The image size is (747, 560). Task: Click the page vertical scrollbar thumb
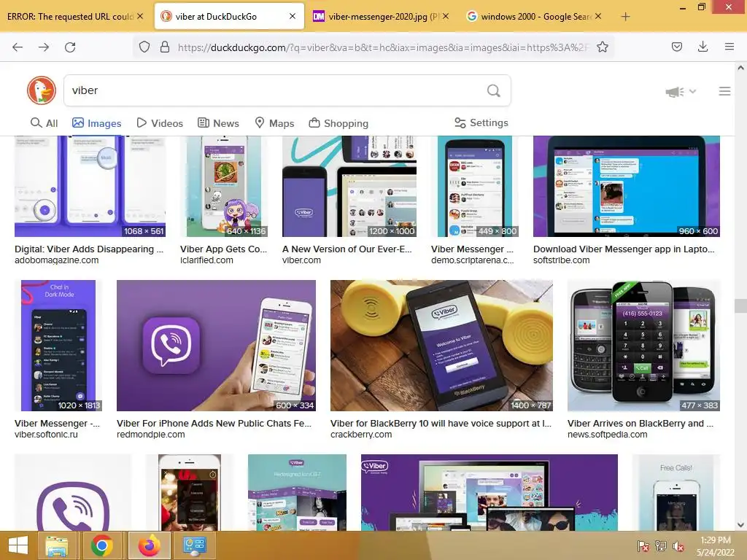740,306
